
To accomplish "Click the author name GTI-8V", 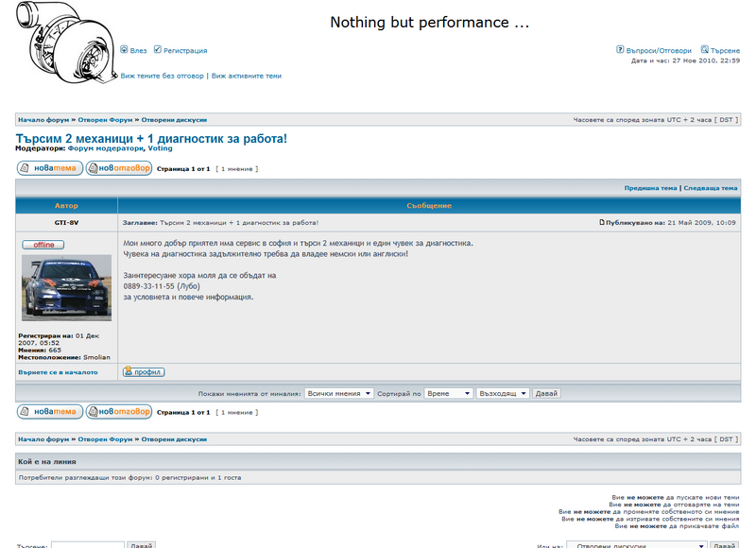I will (66, 223).
